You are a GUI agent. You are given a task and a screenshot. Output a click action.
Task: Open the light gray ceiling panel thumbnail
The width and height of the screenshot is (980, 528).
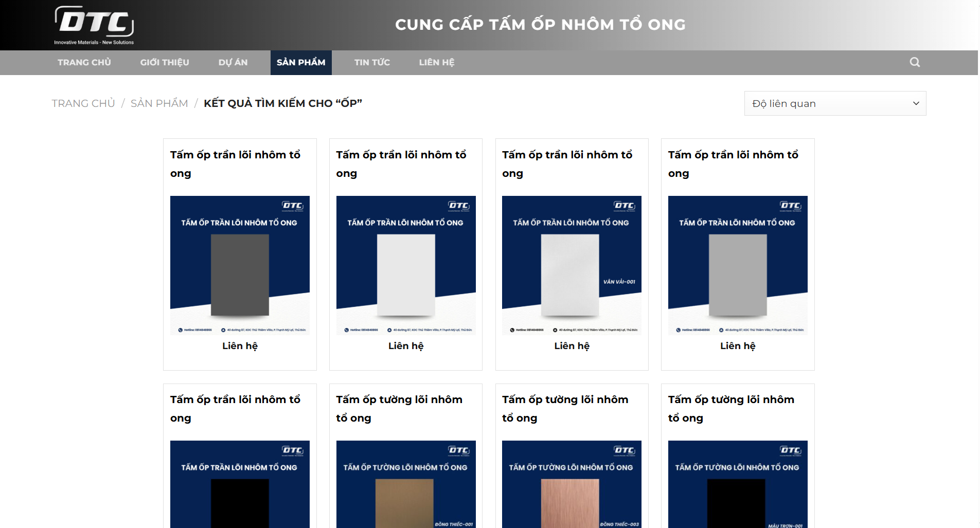tap(738, 265)
